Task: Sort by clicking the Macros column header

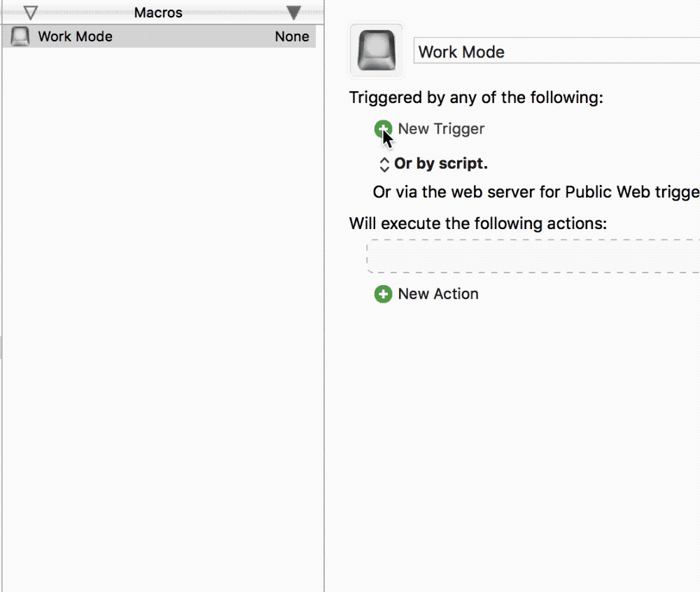Action: pyautogui.click(x=158, y=13)
